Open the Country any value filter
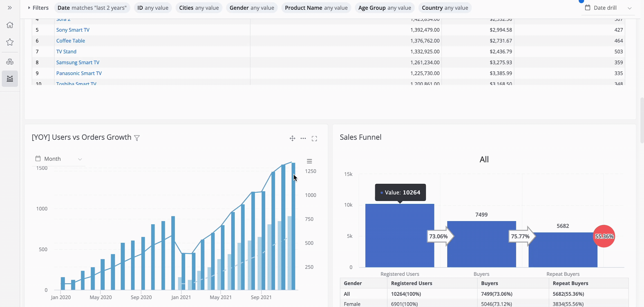The image size is (644, 307). coord(445,8)
